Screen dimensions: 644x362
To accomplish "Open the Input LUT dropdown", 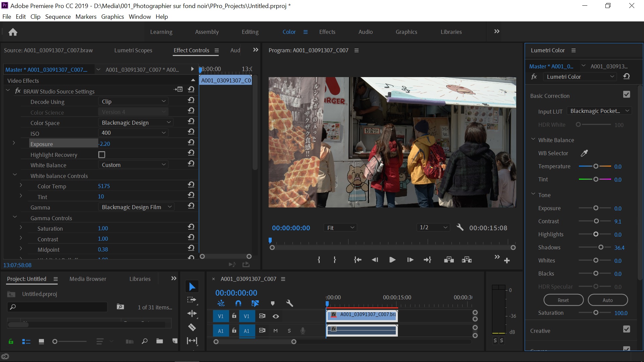I will (x=599, y=111).
